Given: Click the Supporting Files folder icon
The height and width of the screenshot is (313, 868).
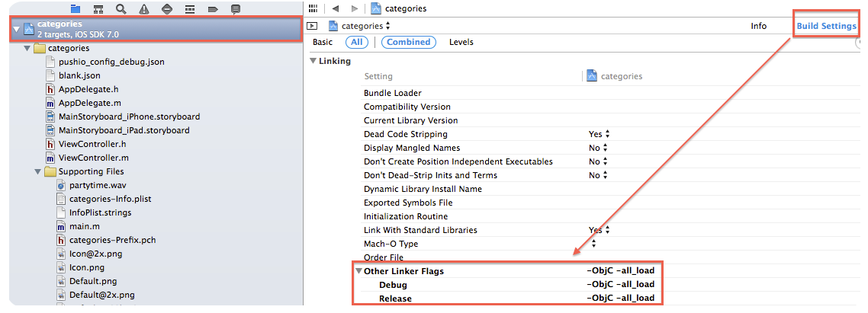Looking at the screenshot, I should point(50,171).
